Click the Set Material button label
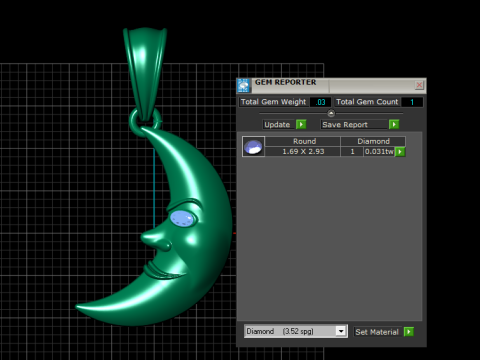The width and height of the screenshot is (480, 360). 377,332
